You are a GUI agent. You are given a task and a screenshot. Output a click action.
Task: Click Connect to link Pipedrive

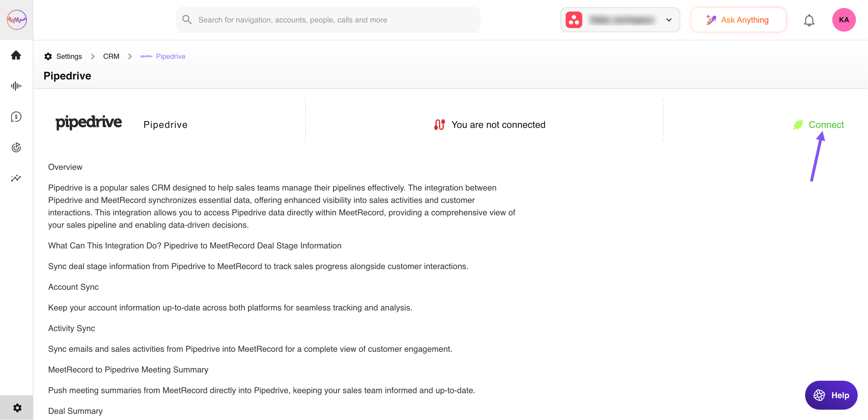[x=825, y=125]
